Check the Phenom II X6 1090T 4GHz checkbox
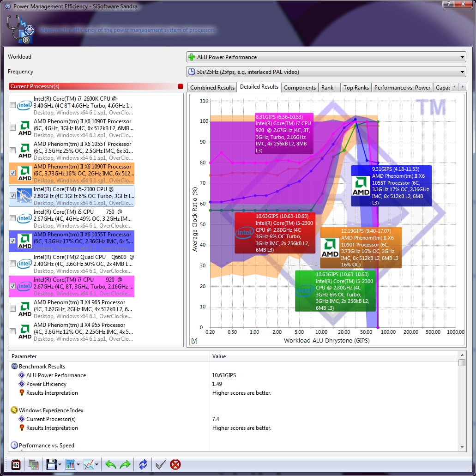This screenshot has width=476, height=476. 13,128
